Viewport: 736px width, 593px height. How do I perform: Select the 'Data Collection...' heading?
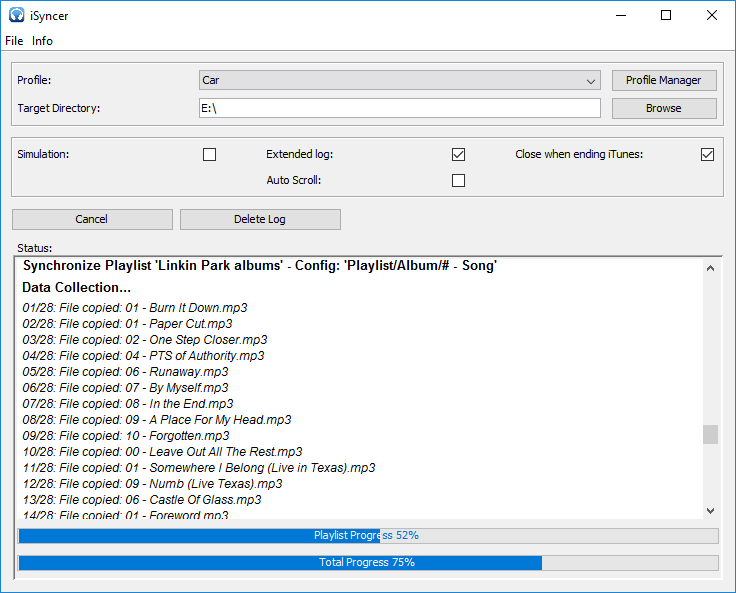point(77,287)
